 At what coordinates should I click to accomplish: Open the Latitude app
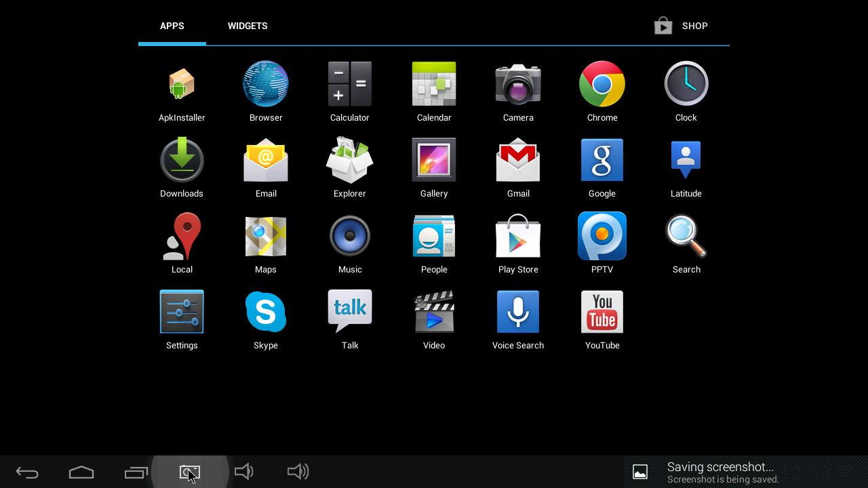[686, 160]
